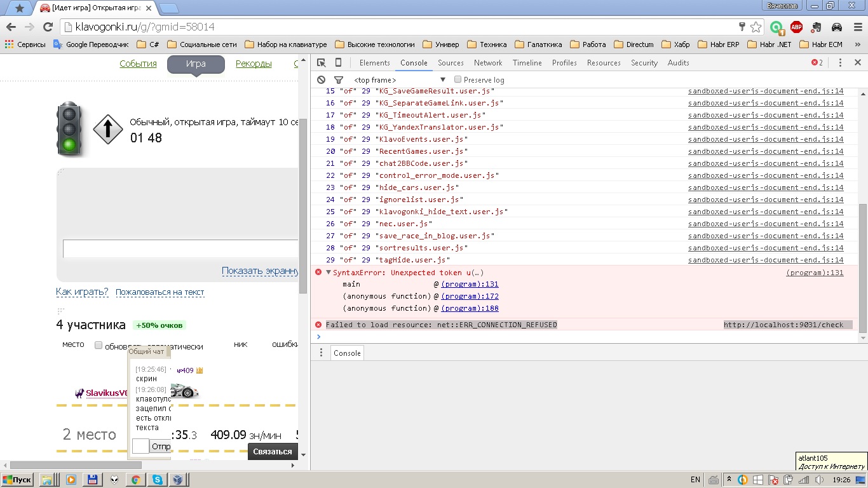Click Пожаловаться на текст link
The height and width of the screenshot is (488, 868).
click(x=159, y=292)
